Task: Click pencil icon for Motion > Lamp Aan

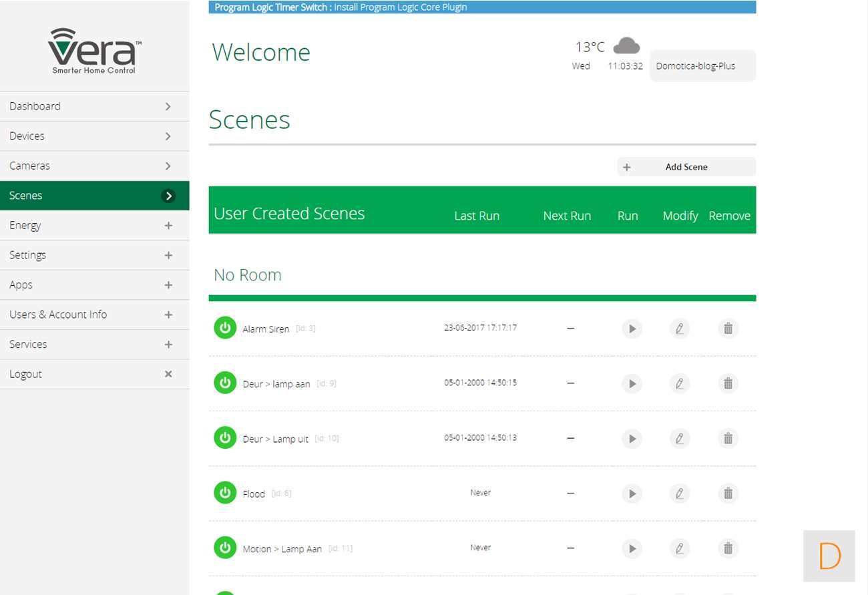Action: tap(679, 548)
